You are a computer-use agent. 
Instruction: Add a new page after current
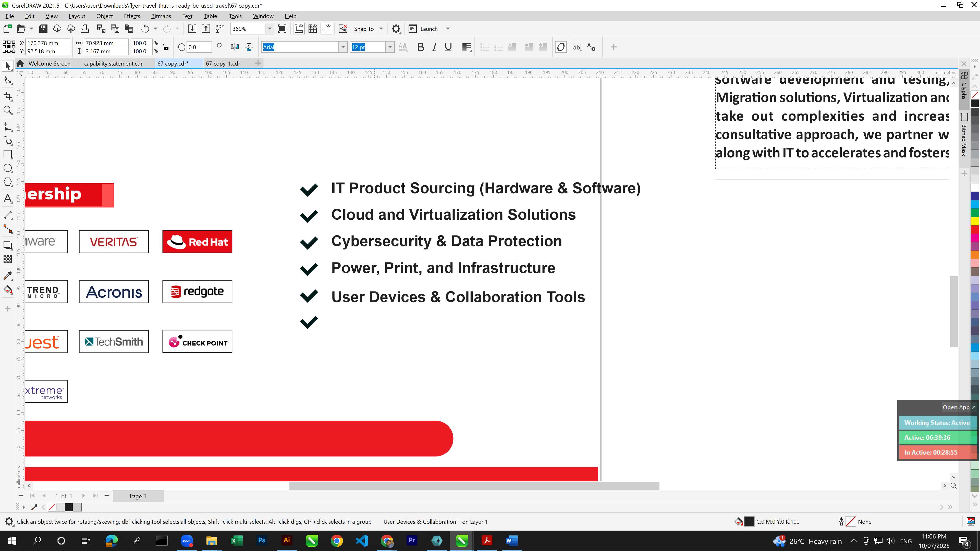107,495
